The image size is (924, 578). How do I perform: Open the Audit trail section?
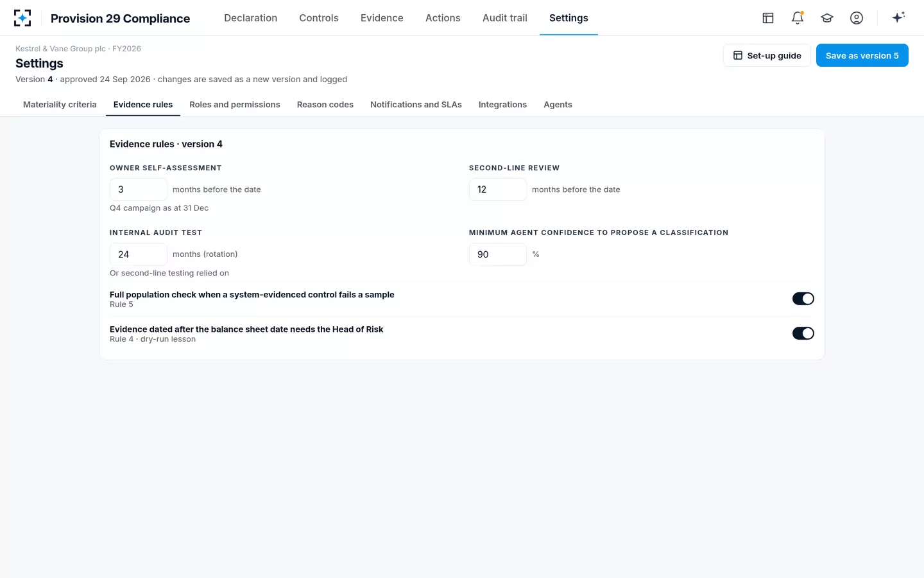pyautogui.click(x=505, y=18)
